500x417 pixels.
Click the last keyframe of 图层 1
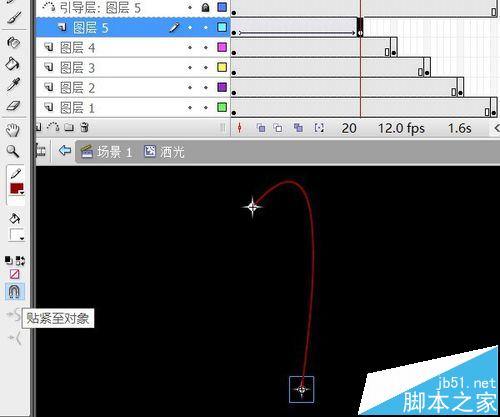pyautogui.click(x=494, y=107)
